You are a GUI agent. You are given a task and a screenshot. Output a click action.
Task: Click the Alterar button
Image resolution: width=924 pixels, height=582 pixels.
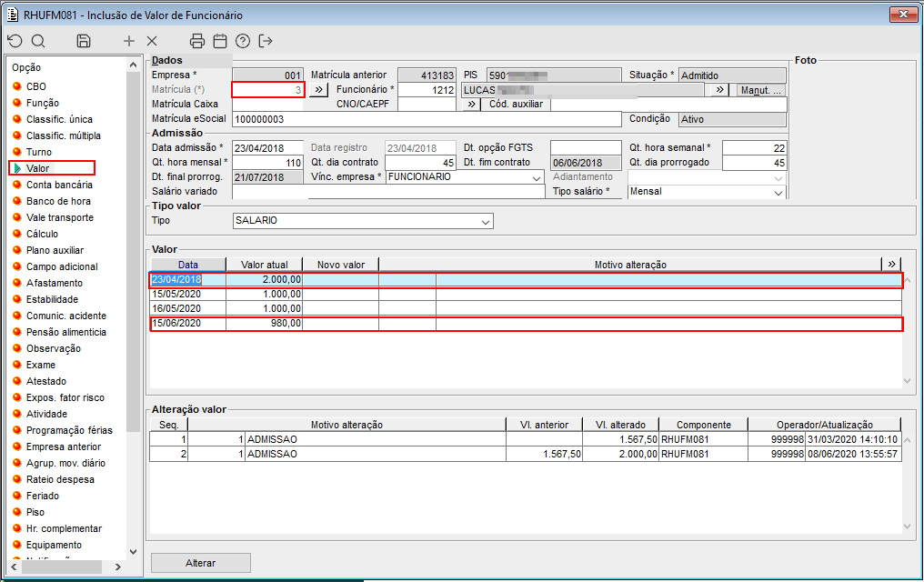(200, 563)
